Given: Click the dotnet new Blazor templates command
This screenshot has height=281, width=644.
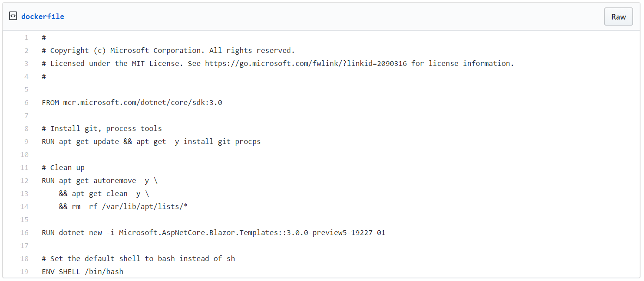Looking at the screenshot, I should pos(213,232).
